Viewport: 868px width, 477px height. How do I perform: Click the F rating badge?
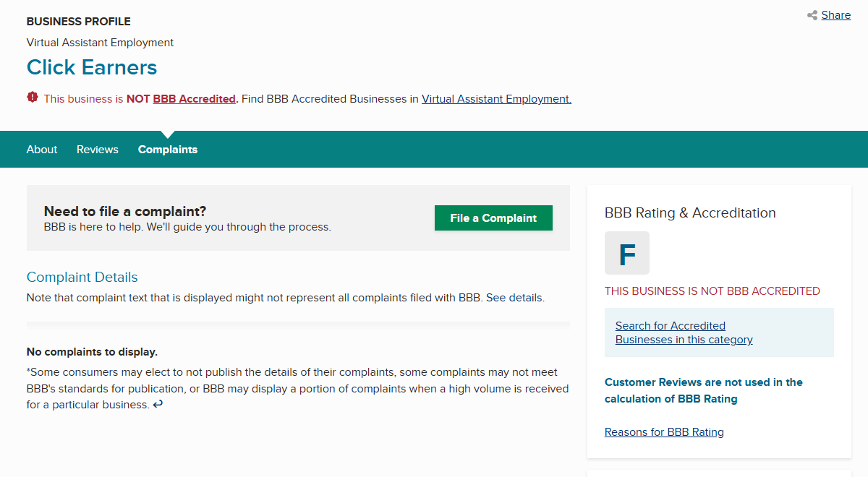pyautogui.click(x=627, y=253)
